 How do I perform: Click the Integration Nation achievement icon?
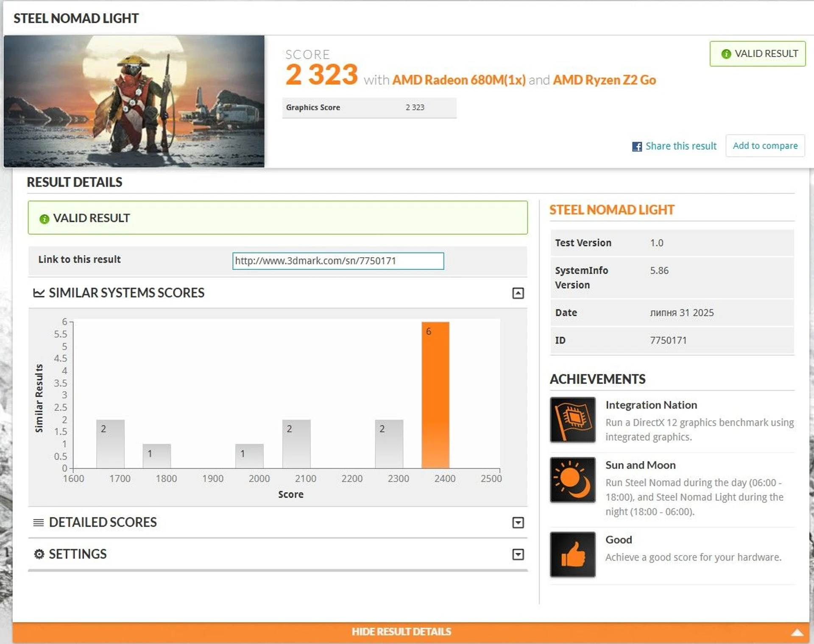[x=572, y=419]
